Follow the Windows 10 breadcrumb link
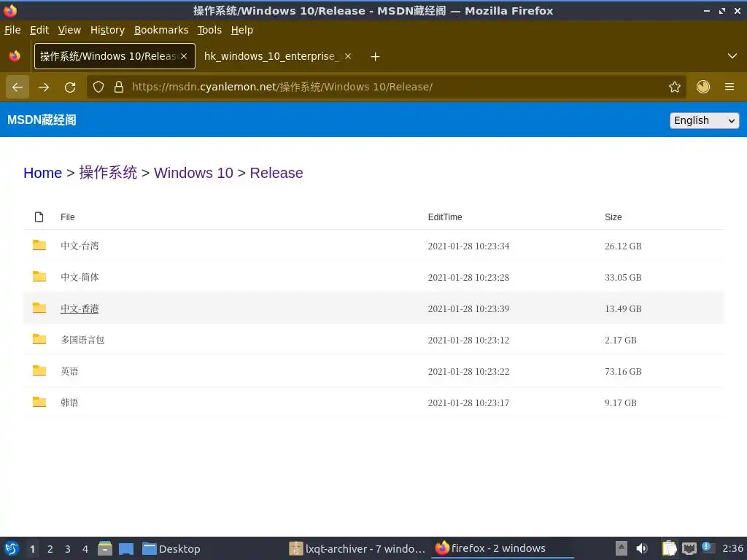Viewport: 747px width, 560px height. pyautogui.click(x=193, y=173)
